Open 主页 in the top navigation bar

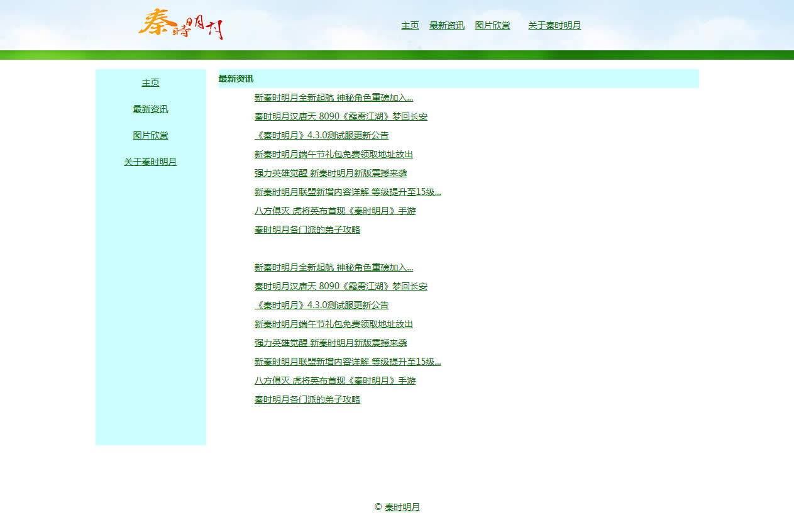click(410, 26)
